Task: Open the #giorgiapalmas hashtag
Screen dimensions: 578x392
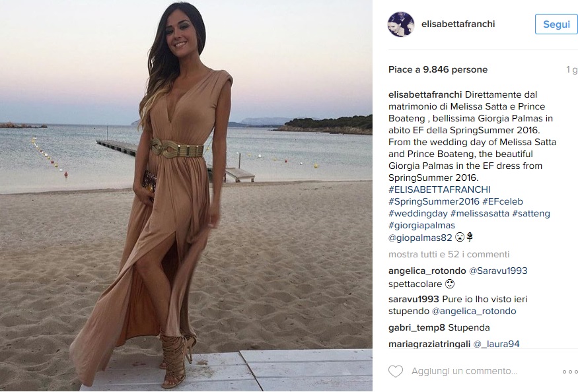Action: (x=421, y=225)
